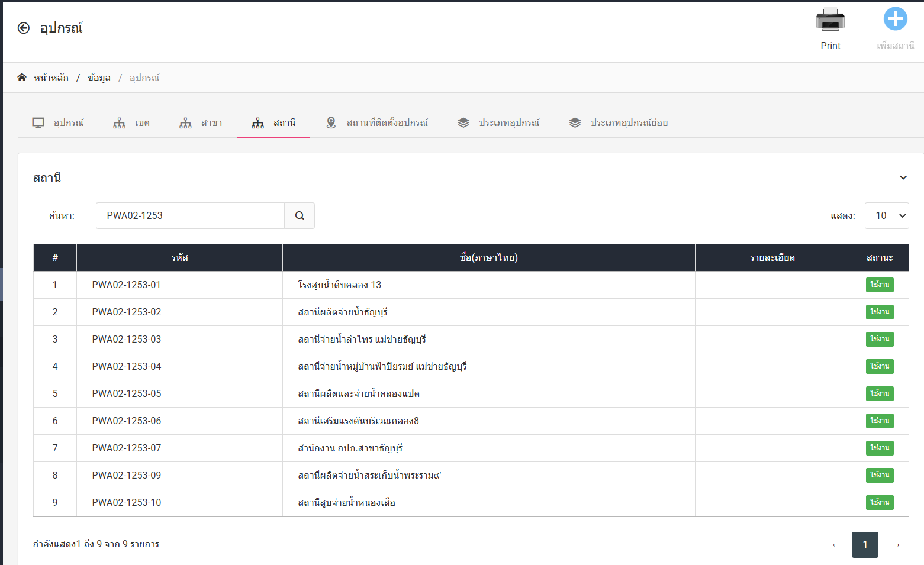Click the home icon in breadcrumb
The height and width of the screenshot is (565, 924).
(x=22, y=78)
